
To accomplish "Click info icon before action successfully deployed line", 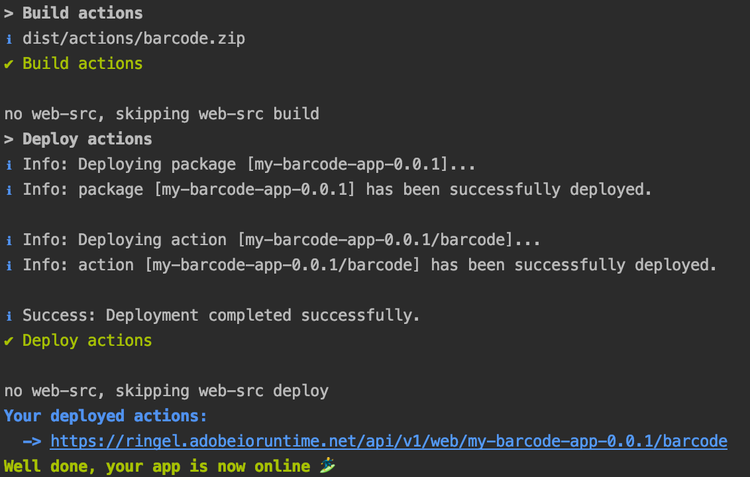I will [x=9, y=265].
